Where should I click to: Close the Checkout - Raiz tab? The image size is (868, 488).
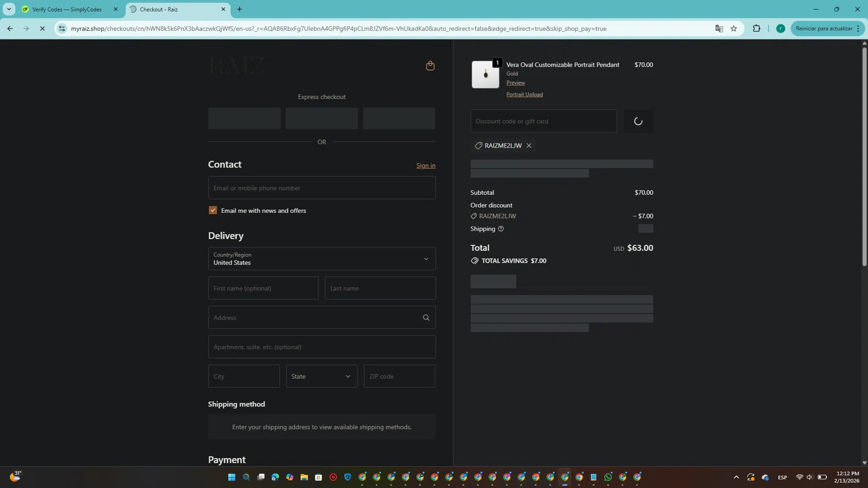[x=223, y=9]
